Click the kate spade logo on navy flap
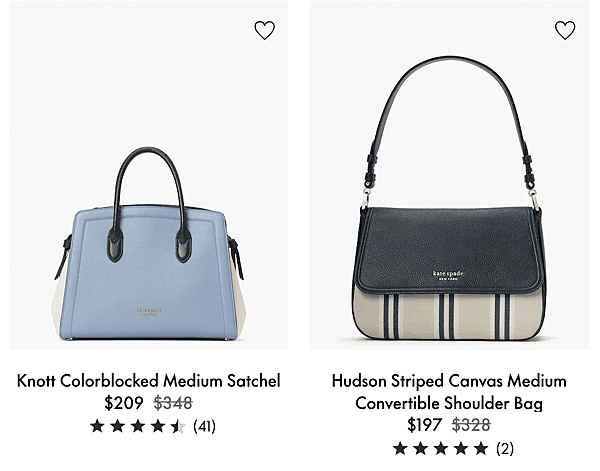 point(448,275)
